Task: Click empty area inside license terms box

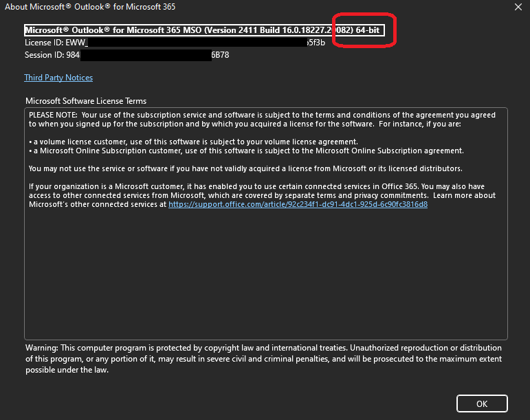Action: (265, 275)
